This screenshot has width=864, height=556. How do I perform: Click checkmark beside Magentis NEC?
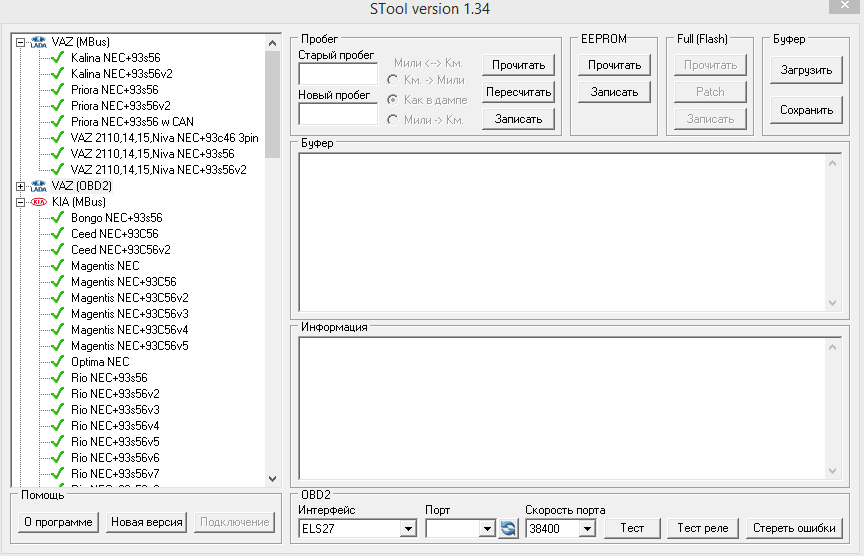click(57, 266)
